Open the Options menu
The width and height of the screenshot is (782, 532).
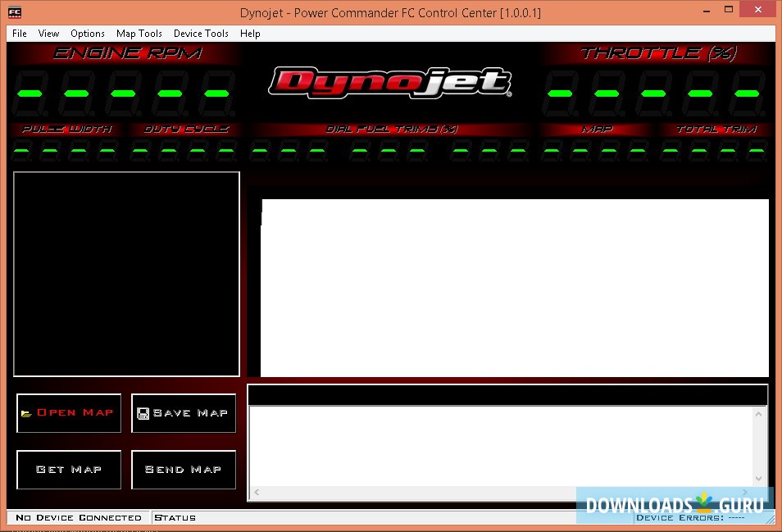[x=87, y=34]
